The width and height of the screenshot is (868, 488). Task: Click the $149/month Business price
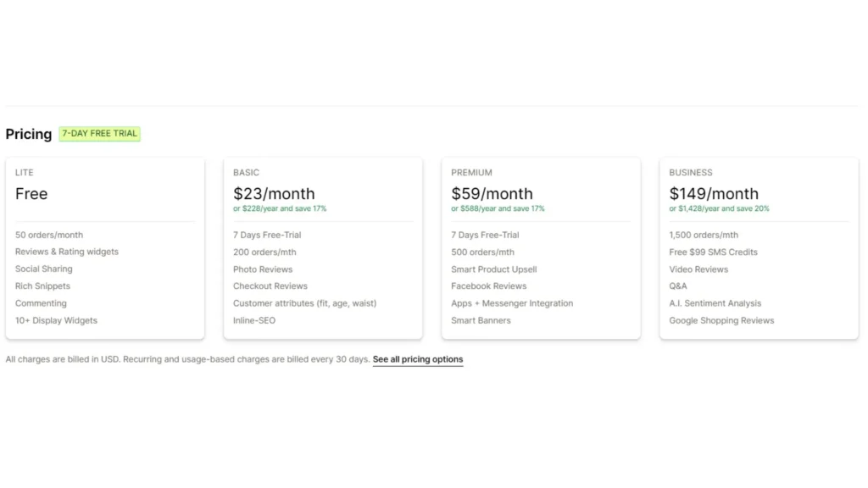coord(714,194)
